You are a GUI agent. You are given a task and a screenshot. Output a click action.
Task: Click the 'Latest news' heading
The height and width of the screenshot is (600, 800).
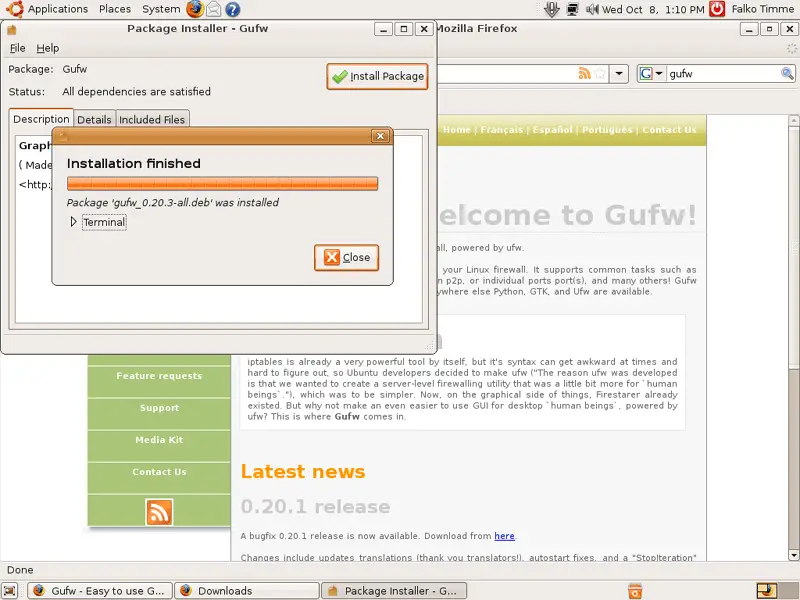pyautogui.click(x=303, y=471)
